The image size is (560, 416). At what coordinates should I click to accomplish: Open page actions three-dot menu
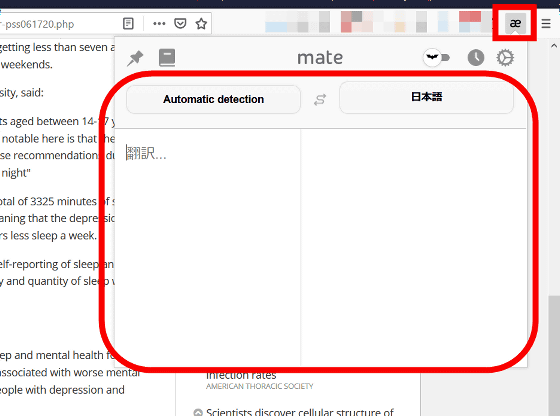click(x=159, y=24)
